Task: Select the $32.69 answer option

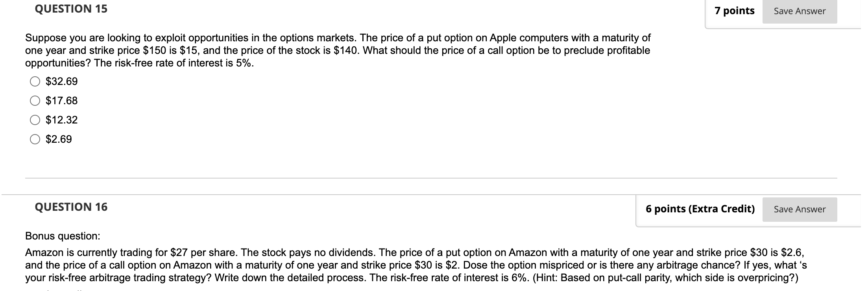Action: tap(35, 81)
